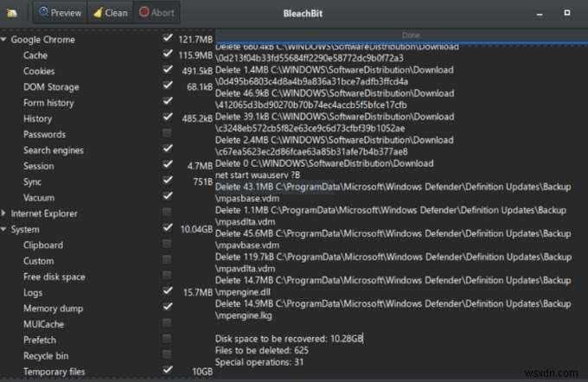Uncheck the Vacuum checkbox

click(167, 195)
